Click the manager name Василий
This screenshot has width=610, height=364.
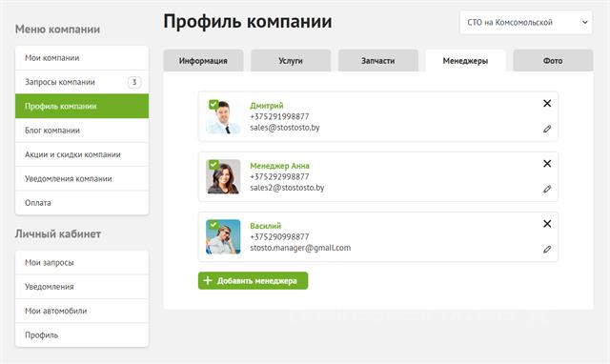pyautogui.click(x=265, y=226)
